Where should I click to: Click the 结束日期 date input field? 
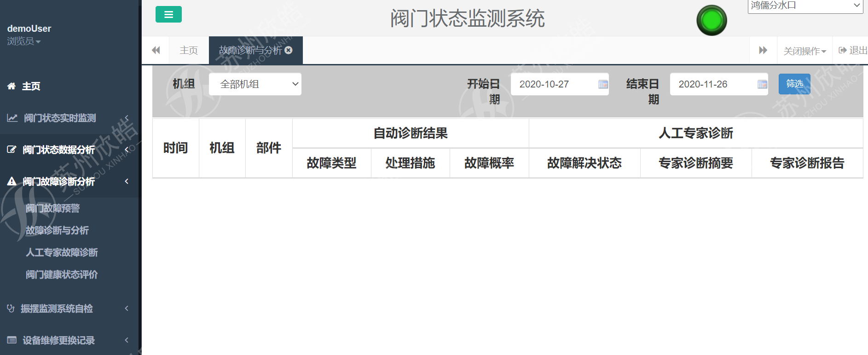click(x=719, y=84)
